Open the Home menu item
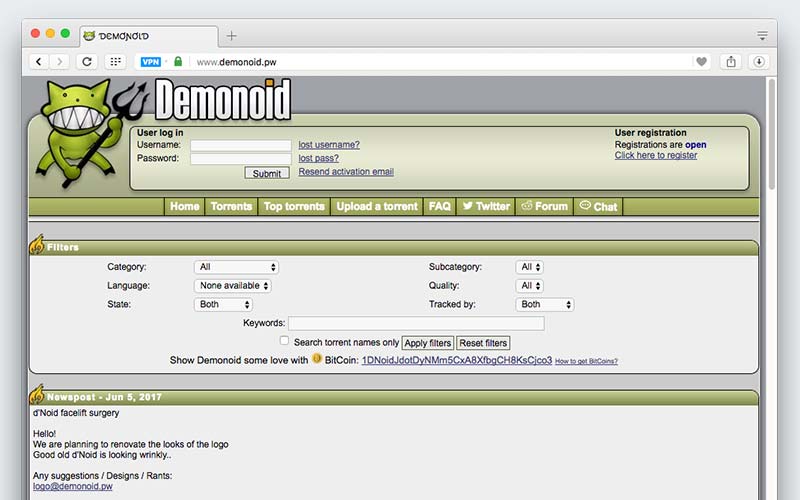Viewport: 800px width, 500px height. click(x=185, y=206)
